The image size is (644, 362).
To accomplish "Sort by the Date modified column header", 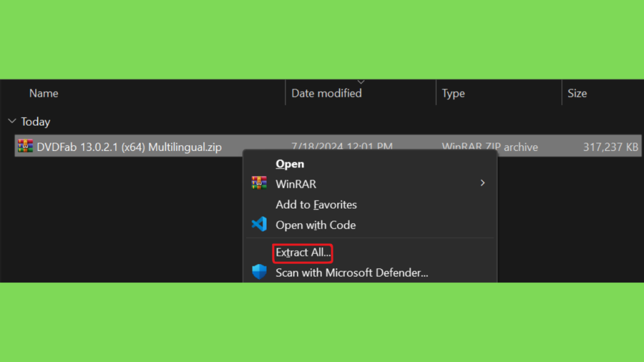I will pos(326,93).
